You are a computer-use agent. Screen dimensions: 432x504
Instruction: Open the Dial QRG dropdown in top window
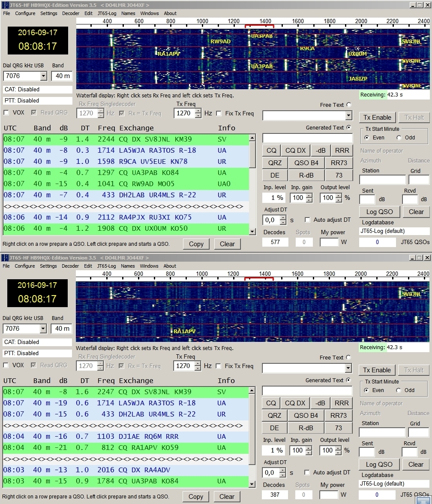pyautogui.click(x=43, y=76)
